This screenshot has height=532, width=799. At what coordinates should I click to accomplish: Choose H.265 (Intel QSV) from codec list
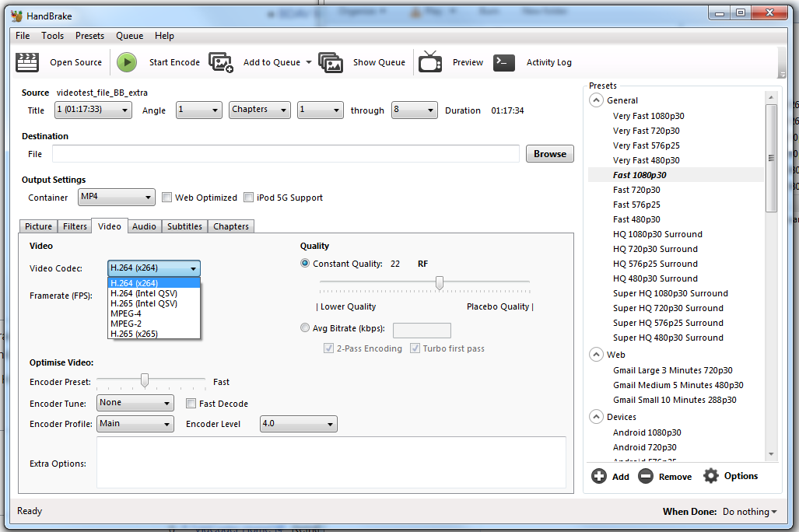click(x=154, y=303)
